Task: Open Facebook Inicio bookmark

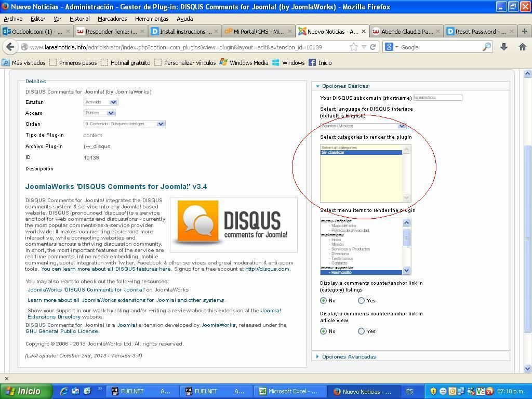Action: 320,63
